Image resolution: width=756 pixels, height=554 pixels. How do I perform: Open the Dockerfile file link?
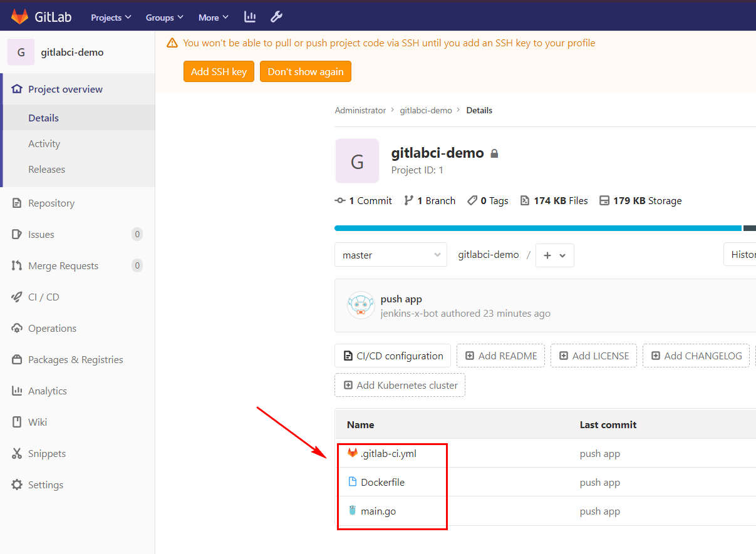tap(383, 482)
